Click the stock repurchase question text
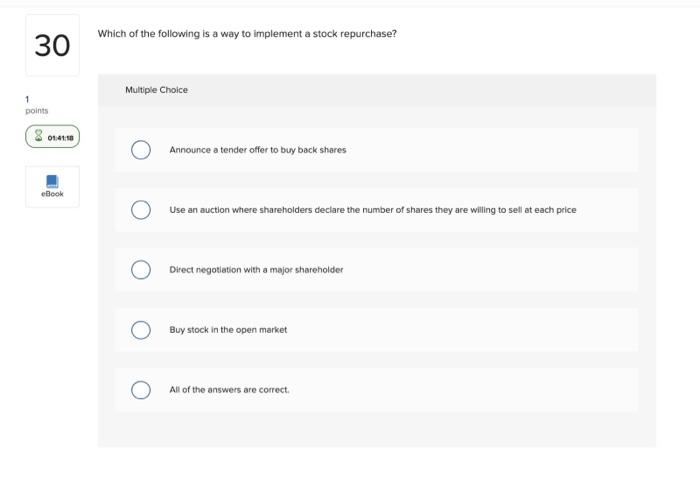The height and width of the screenshot is (493, 700). coord(247,34)
